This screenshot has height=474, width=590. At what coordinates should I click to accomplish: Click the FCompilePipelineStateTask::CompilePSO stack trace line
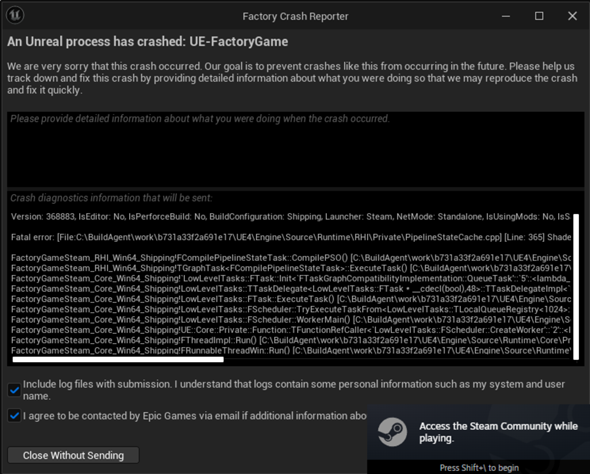291,258
